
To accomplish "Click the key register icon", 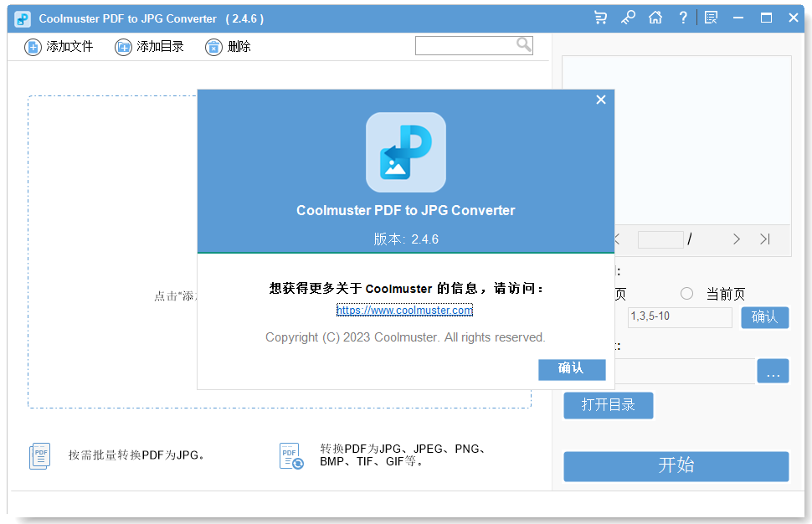I will point(628,18).
